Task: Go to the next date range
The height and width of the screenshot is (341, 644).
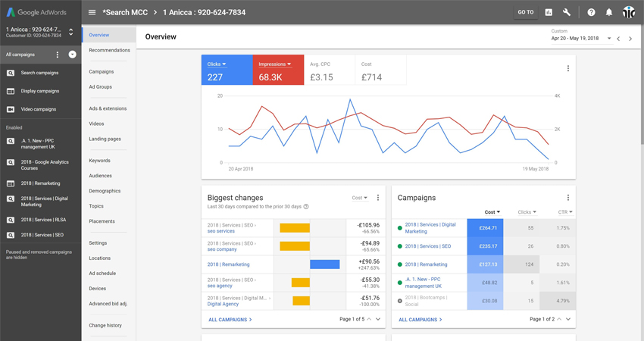Action: (x=630, y=39)
